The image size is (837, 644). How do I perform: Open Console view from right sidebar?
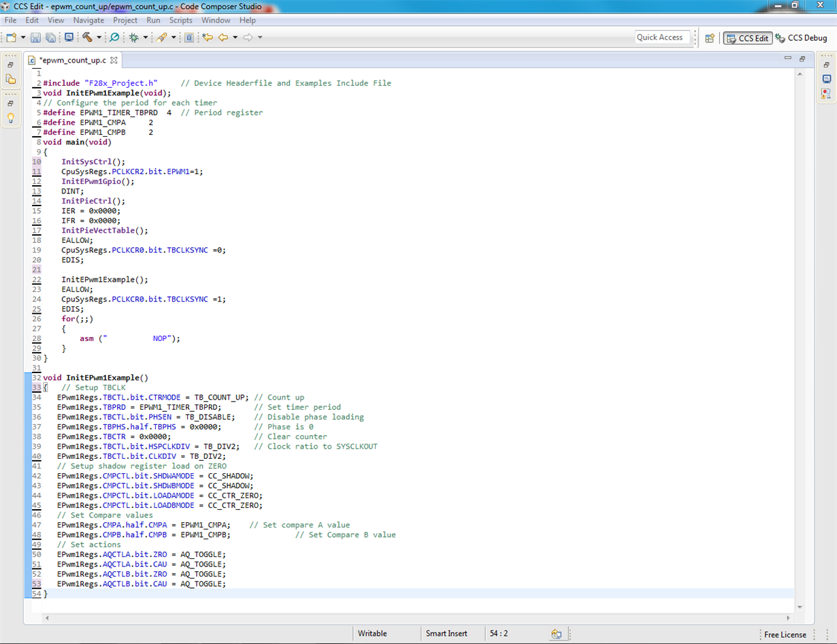click(826, 79)
